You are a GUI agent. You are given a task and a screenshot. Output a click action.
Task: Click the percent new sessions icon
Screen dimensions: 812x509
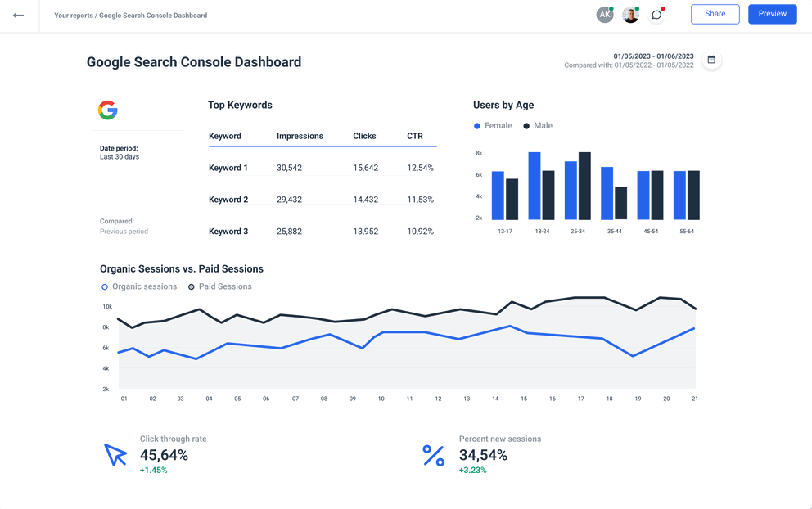[x=433, y=453]
